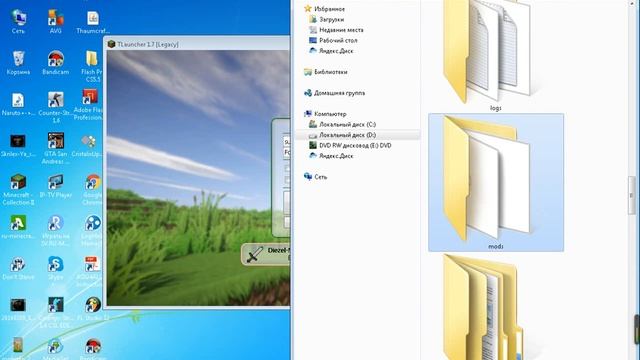Launch AVG from the desktop
The width and height of the screenshot is (640, 360).
coord(56,22)
